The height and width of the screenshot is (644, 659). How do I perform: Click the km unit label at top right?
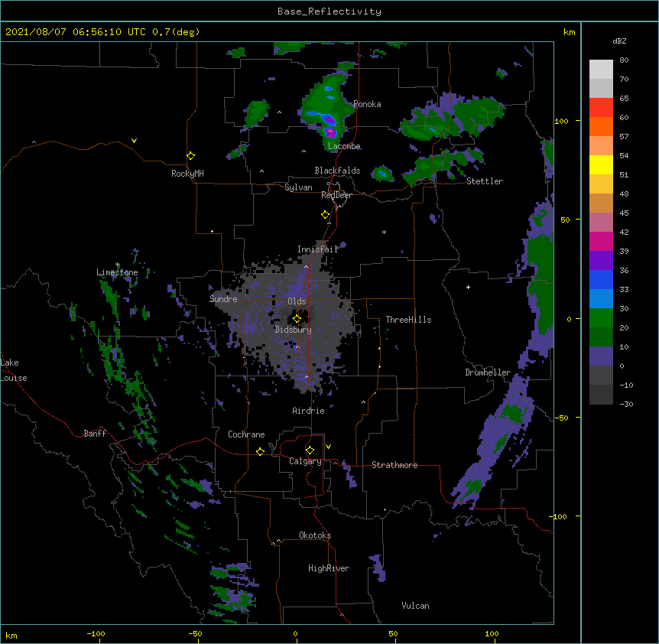pyautogui.click(x=570, y=32)
